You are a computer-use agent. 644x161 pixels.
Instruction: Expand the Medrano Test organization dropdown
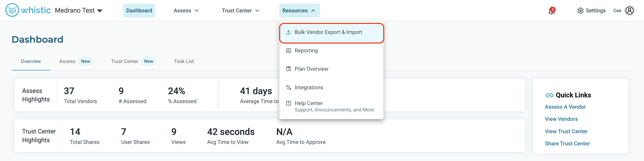click(x=78, y=10)
